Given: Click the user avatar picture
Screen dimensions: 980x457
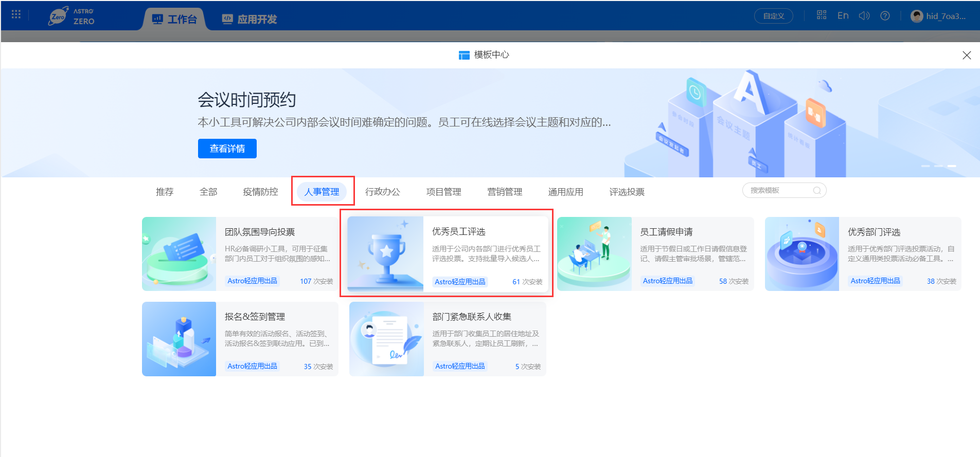Looking at the screenshot, I should click(x=917, y=16).
